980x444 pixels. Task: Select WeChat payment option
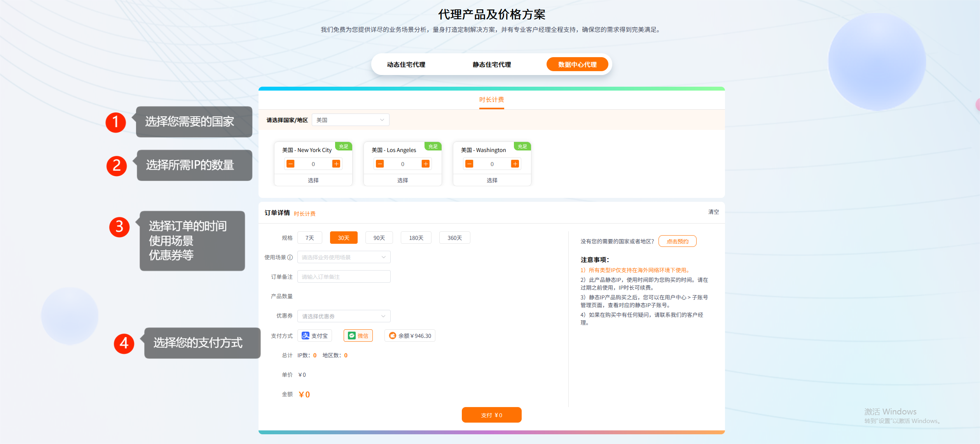coord(358,336)
